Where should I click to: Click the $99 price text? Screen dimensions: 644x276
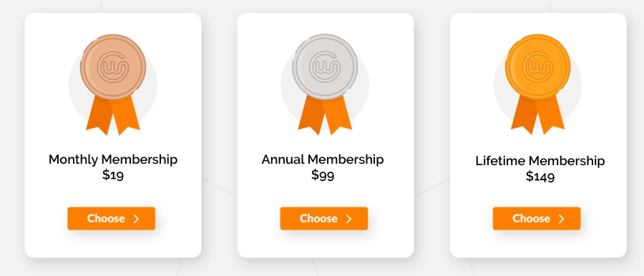(x=323, y=175)
